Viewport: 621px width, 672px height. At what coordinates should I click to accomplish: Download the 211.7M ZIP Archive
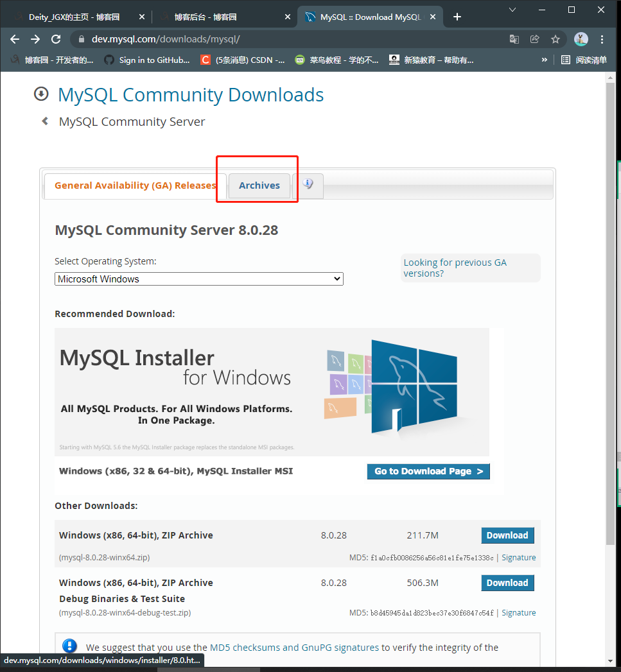[x=508, y=535]
